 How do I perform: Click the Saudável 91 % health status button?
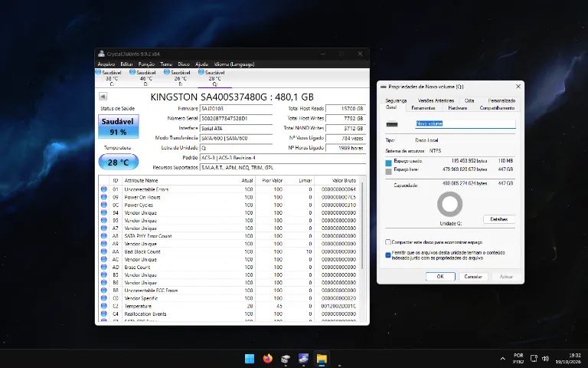click(119, 127)
